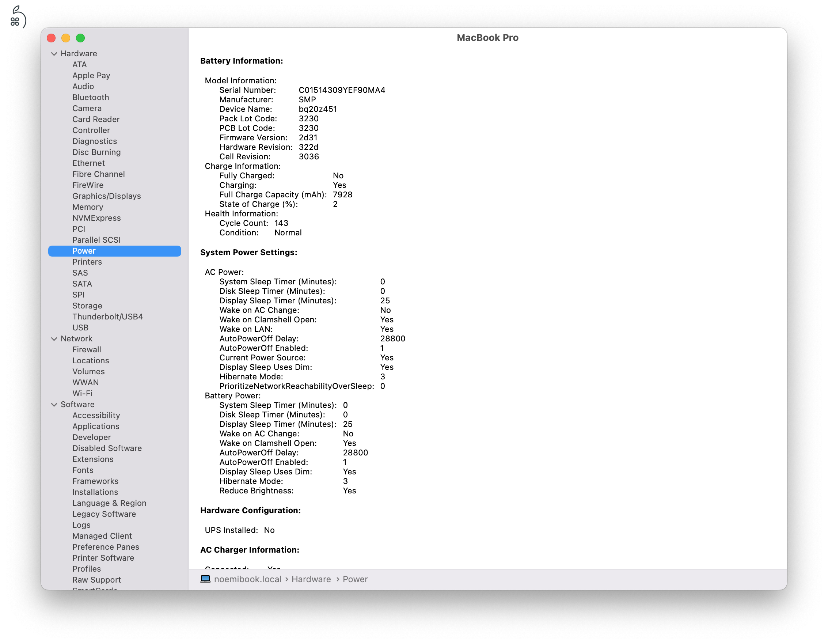Screen dimensions: 828x644
Task: Select Bluetooth in the sidebar
Action: coord(91,98)
